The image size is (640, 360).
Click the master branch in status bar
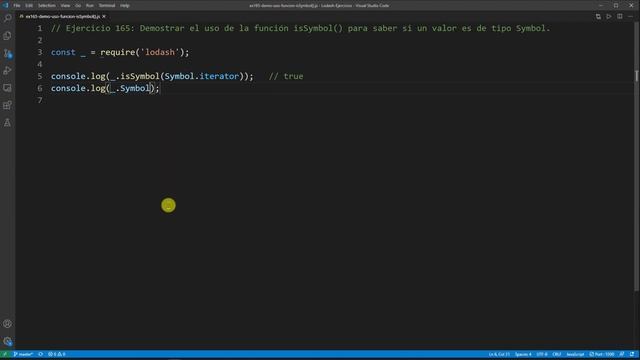point(23,354)
